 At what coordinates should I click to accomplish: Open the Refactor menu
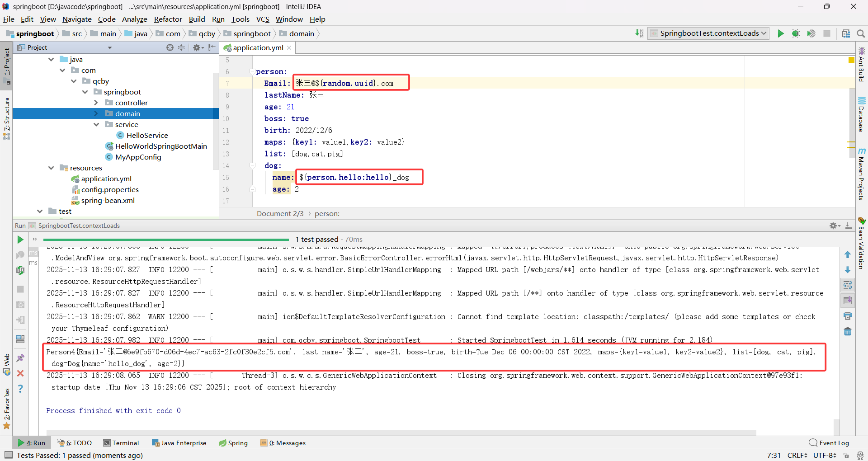pos(168,19)
